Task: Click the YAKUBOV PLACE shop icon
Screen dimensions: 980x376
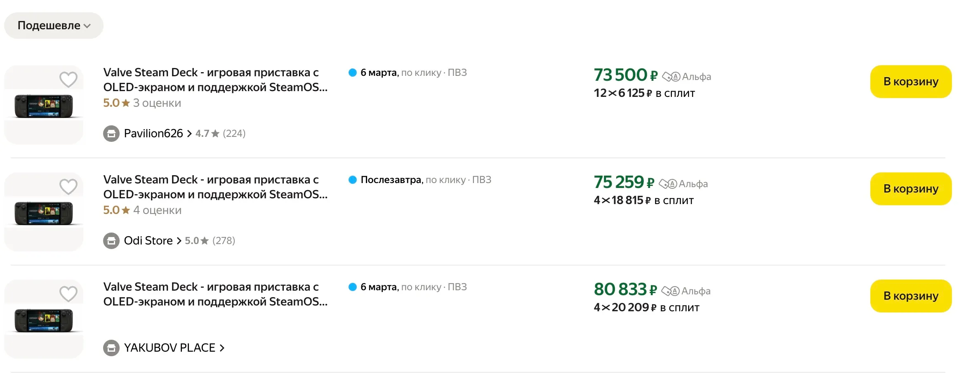Action: pos(111,348)
